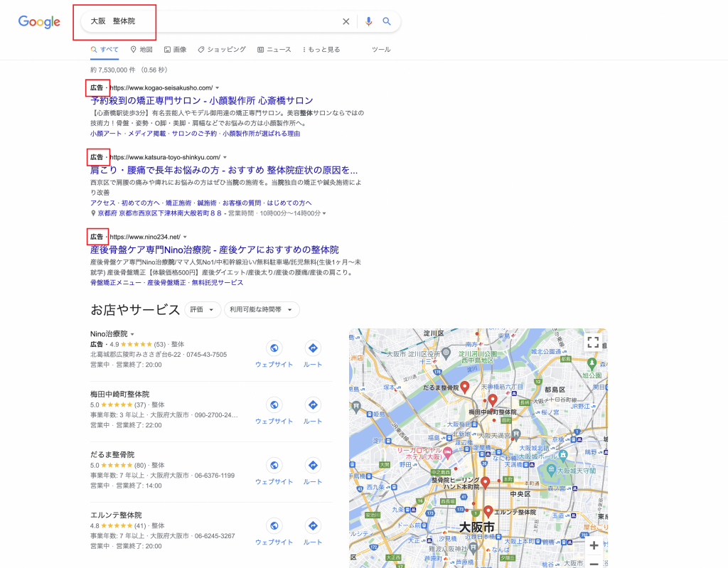Open ad dropdown arrow next to nino234.net
The image size is (728, 568).
185,237
